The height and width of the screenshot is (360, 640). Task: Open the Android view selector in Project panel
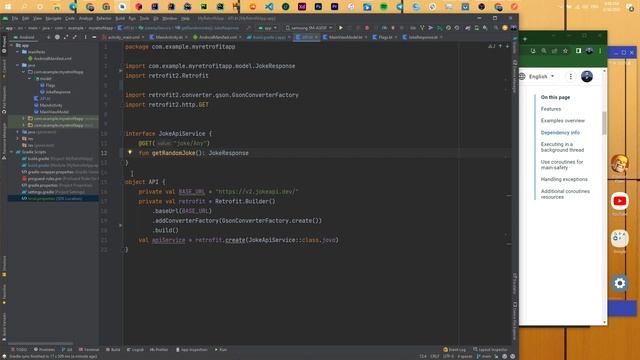25,37
